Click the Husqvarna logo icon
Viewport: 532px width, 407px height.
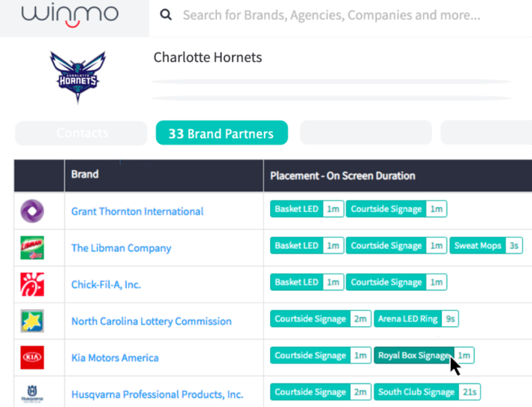[x=32, y=394]
